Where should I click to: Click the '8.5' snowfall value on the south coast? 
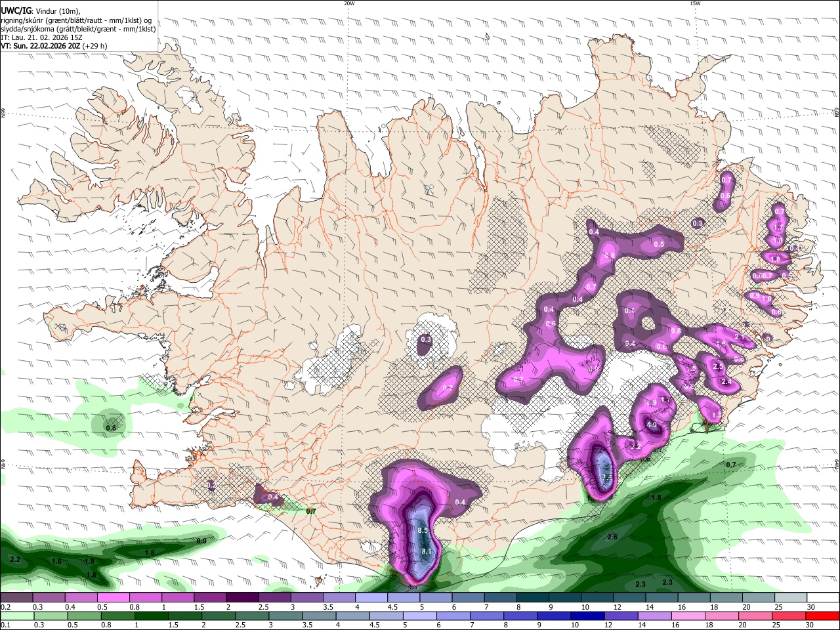tap(423, 530)
